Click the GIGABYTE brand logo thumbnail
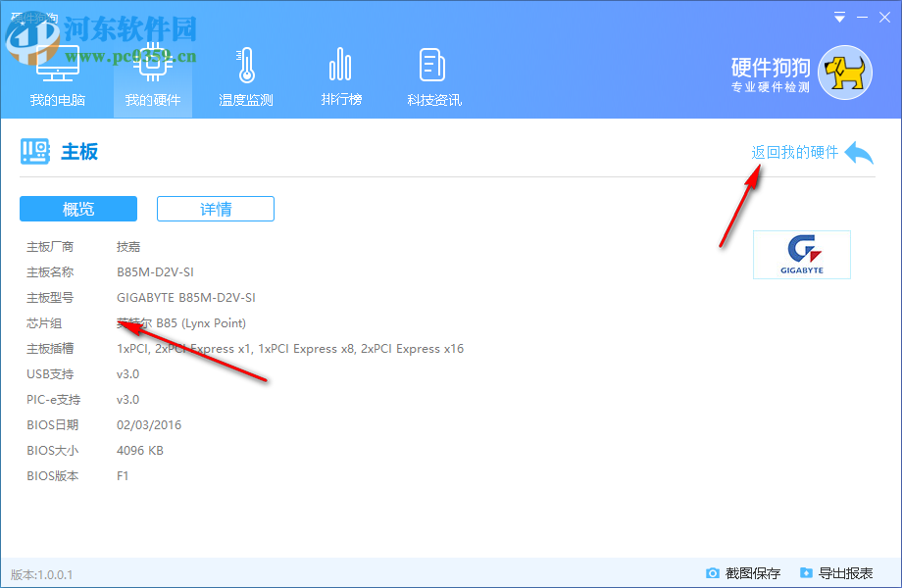Screen dimensions: 902x588 tap(801, 254)
